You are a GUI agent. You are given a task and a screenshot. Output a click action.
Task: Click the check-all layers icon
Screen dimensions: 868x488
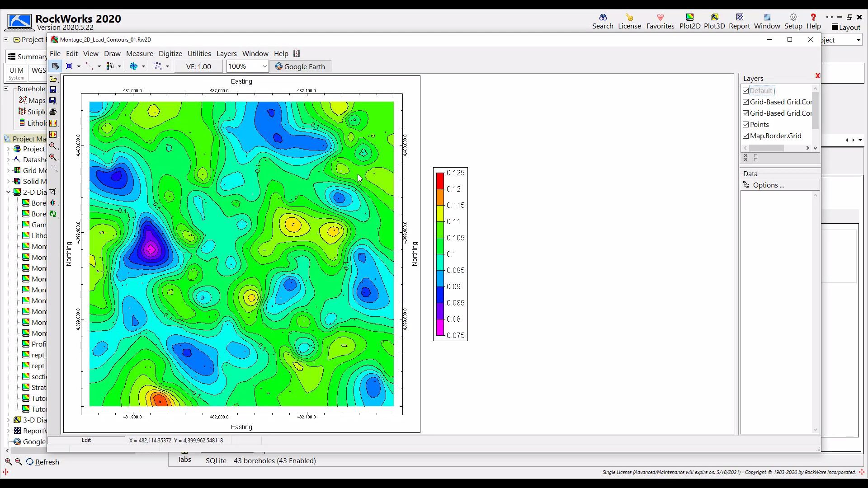745,157
